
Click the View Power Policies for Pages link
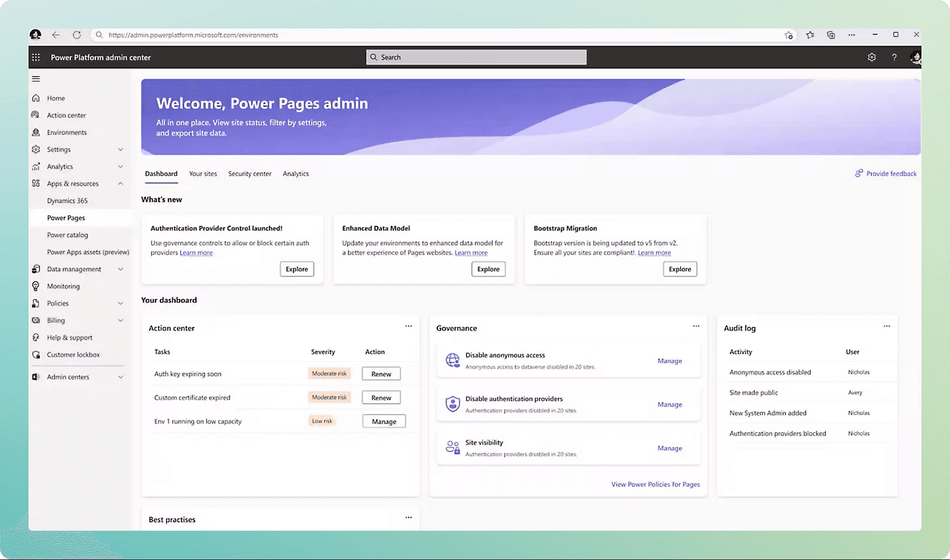(x=655, y=484)
